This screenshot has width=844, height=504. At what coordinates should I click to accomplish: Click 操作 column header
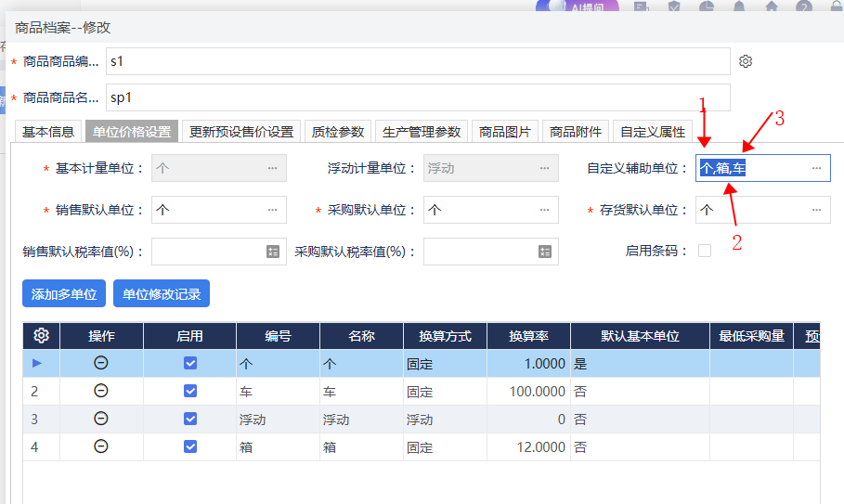point(102,336)
